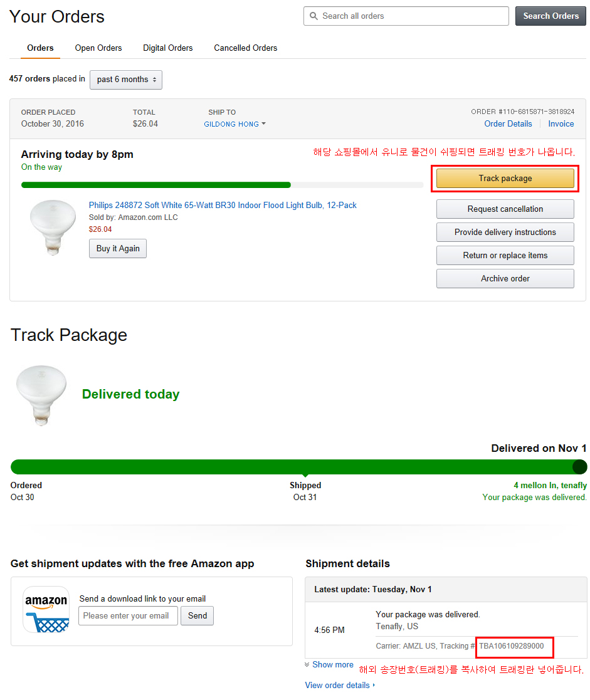Expand Show more shipment updates
This screenshot has width=590, height=700.
pyautogui.click(x=329, y=664)
